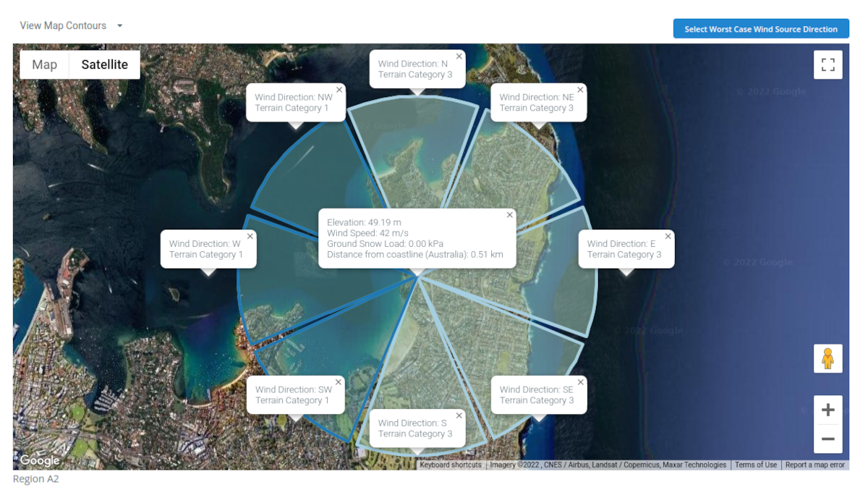Dismiss the Wind Direction NE info window
Screen dimensions: 868x498
click(580, 90)
